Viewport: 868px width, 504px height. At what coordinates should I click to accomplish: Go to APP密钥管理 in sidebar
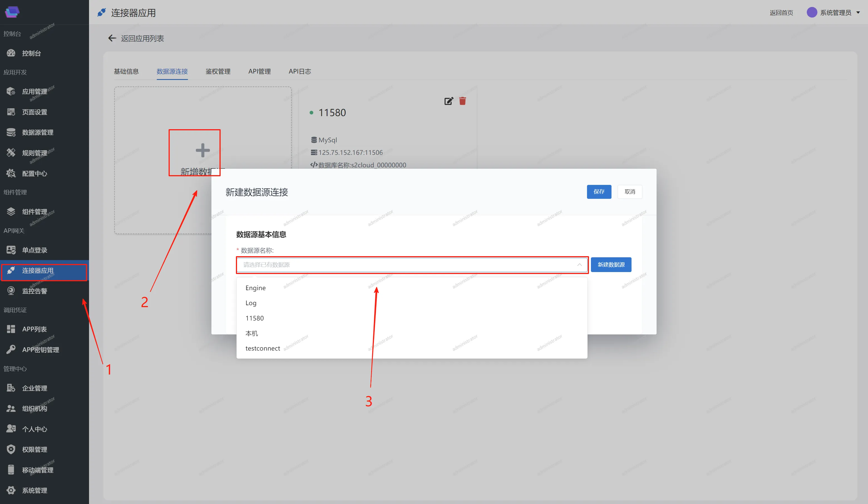click(40, 349)
